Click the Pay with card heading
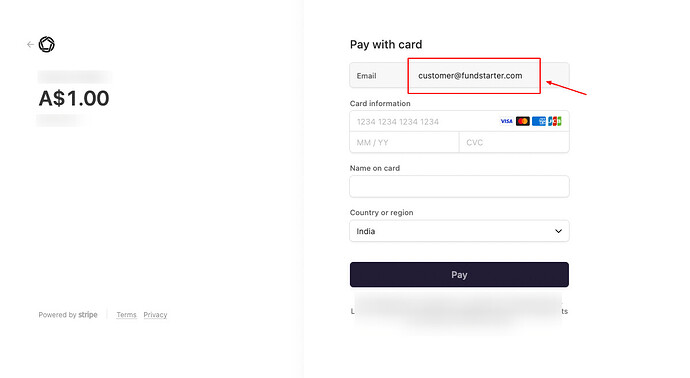 (x=386, y=44)
